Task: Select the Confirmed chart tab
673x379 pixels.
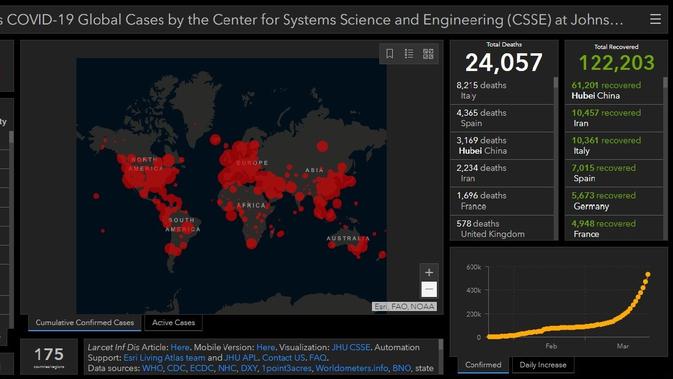Action: [x=483, y=365]
